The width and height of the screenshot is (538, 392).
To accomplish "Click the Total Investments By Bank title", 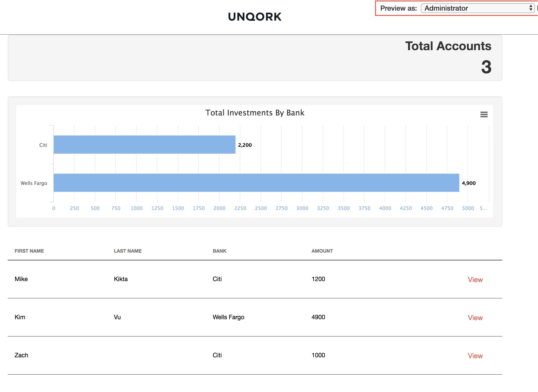I will click(x=255, y=113).
